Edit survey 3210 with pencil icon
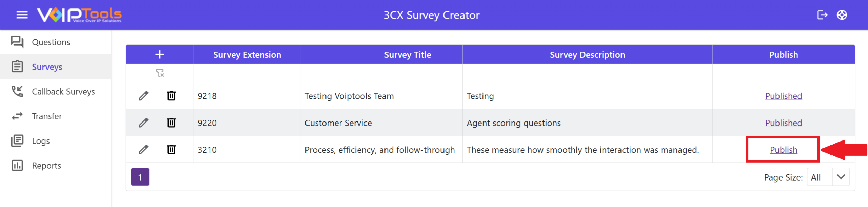 click(x=143, y=150)
